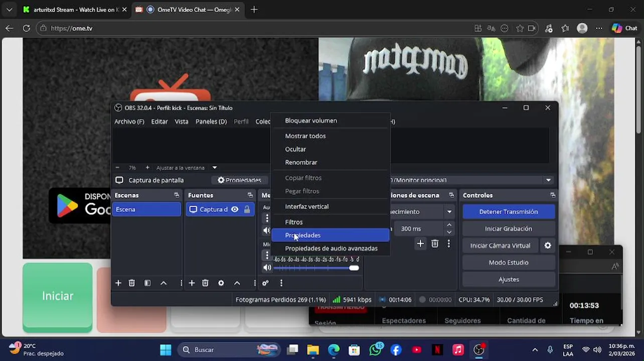
Task: Click Detener Transmisión button
Action: [x=509, y=212]
